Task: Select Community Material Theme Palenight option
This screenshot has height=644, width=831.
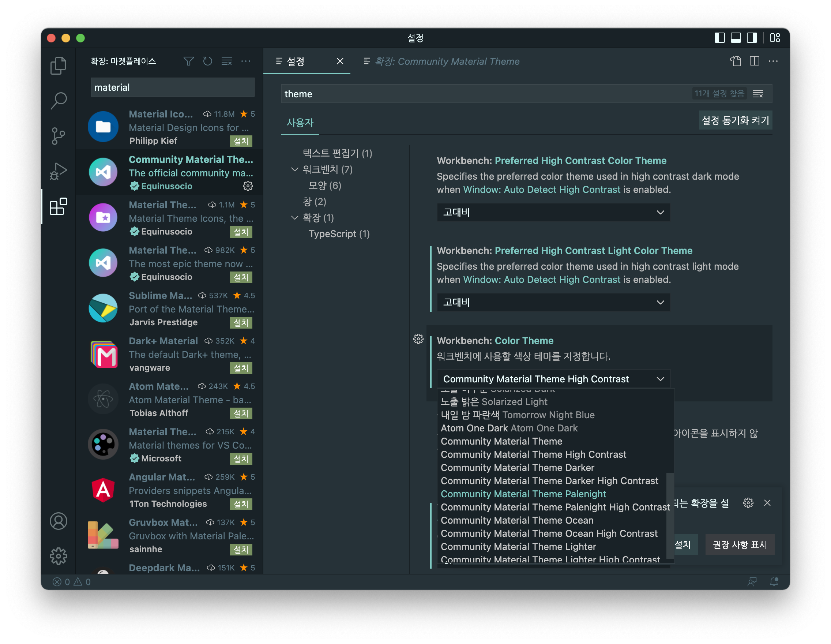Action: 523,494
